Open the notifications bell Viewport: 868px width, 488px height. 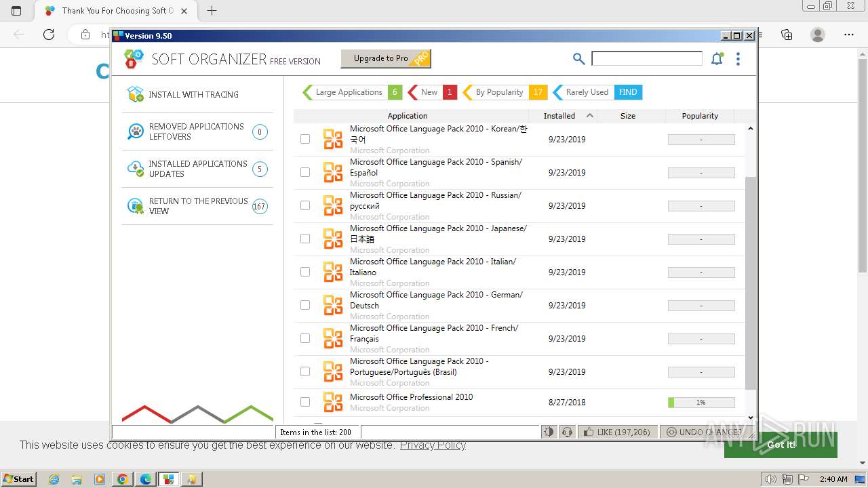pyautogui.click(x=717, y=59)
